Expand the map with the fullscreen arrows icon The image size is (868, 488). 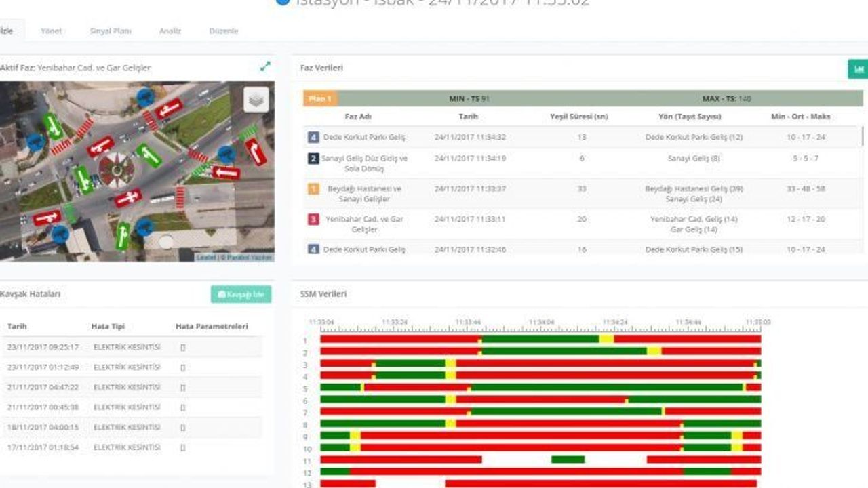point(265,66)
